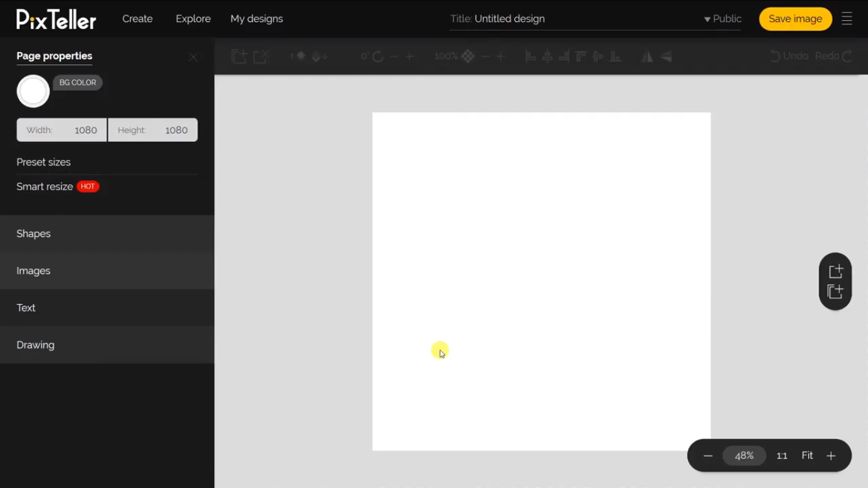Viewport: 868px width, 488px height.
Task: Open the Public visibility dropdown
Action: 722,19
